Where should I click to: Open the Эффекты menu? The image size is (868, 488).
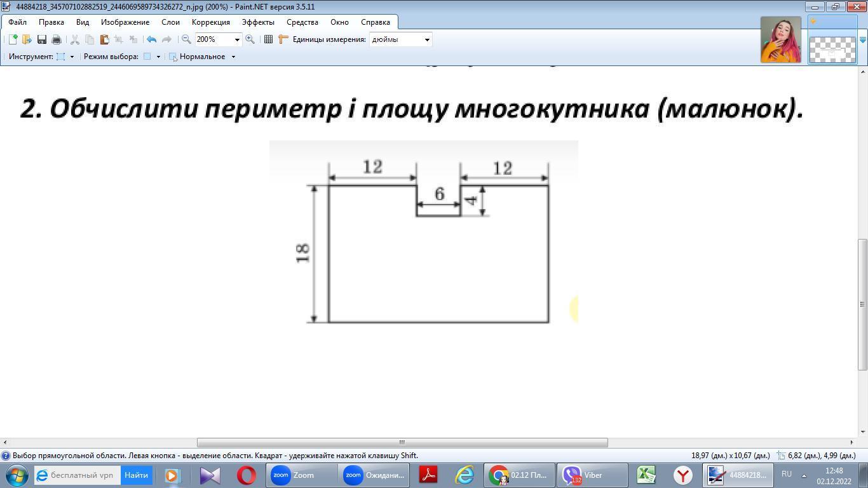coord(258,22)
